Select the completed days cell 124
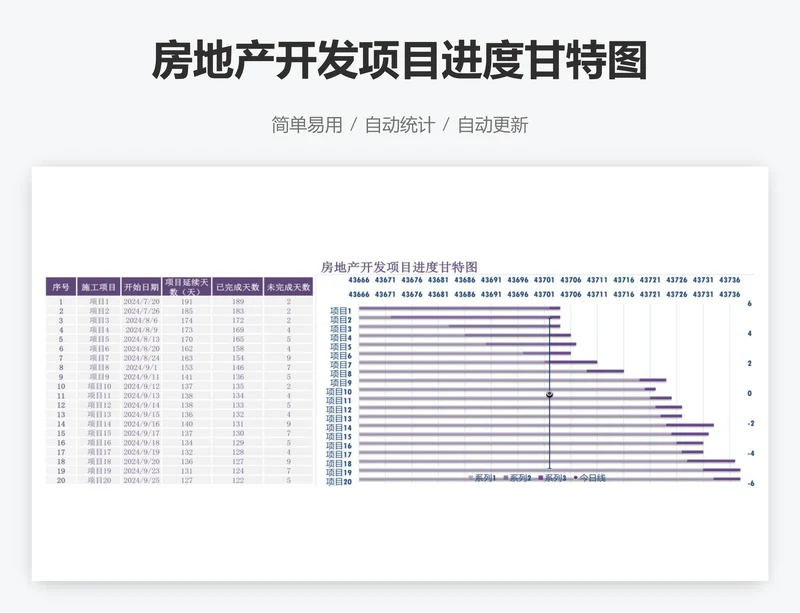Viewport: 800px width, 613px height. (x=238, y=471)
